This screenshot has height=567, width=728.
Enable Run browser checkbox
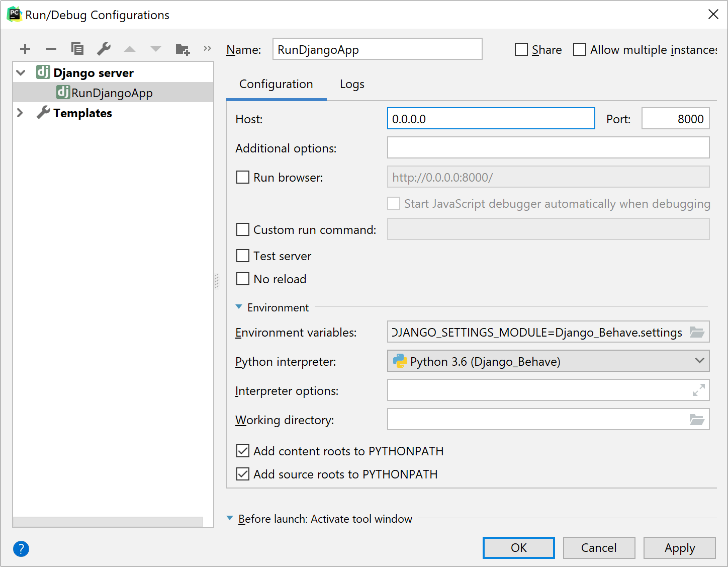pyautogui.click(x=243, y=177)
